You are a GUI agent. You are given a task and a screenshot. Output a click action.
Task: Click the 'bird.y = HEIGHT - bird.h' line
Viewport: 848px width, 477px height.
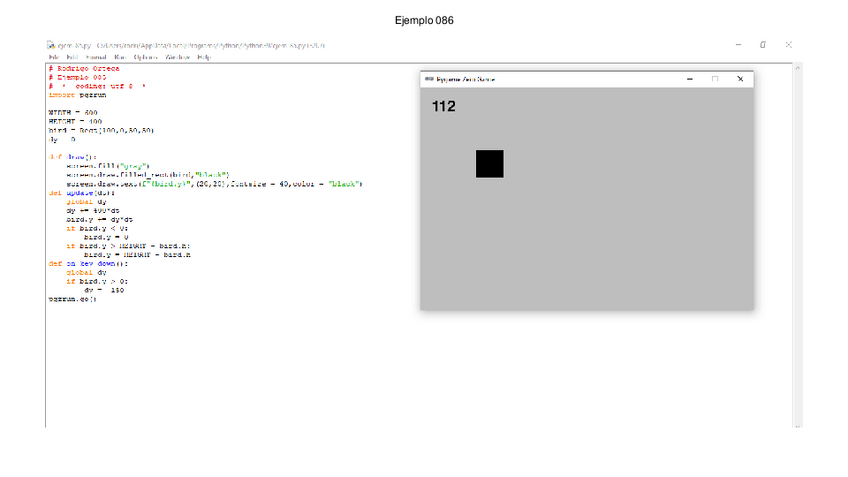tap(137, 255)
